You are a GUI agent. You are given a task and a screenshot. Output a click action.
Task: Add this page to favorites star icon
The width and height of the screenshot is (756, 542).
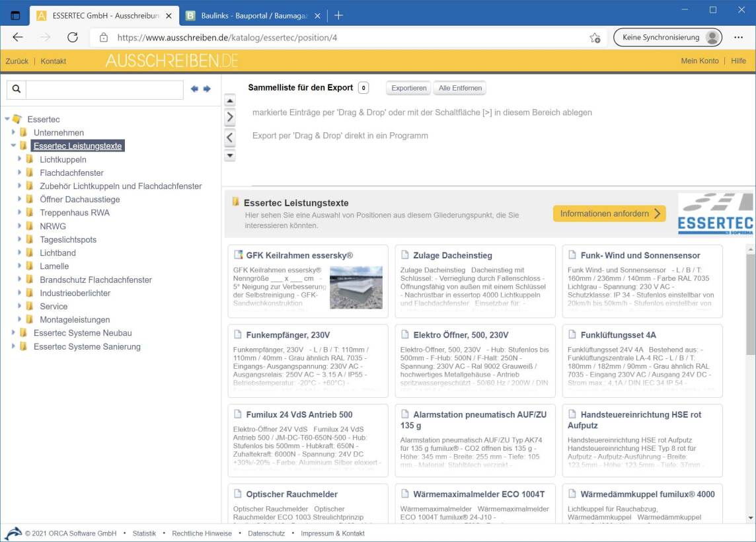point(595,38)
